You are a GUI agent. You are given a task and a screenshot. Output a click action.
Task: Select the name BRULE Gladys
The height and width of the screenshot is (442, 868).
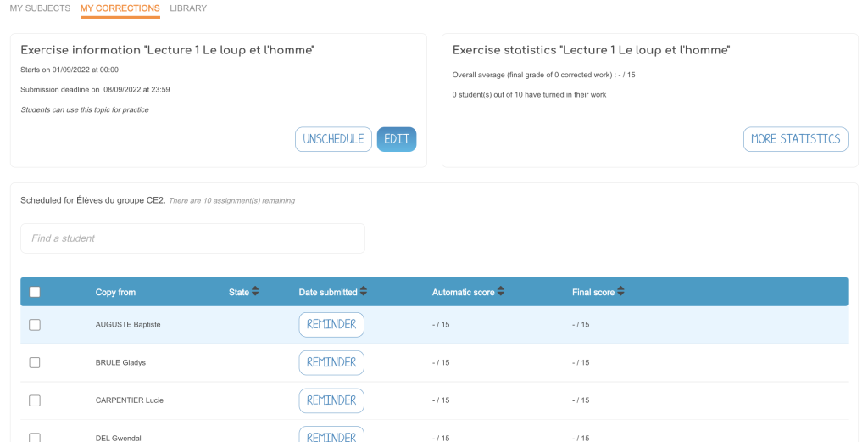tap(120, 363)
